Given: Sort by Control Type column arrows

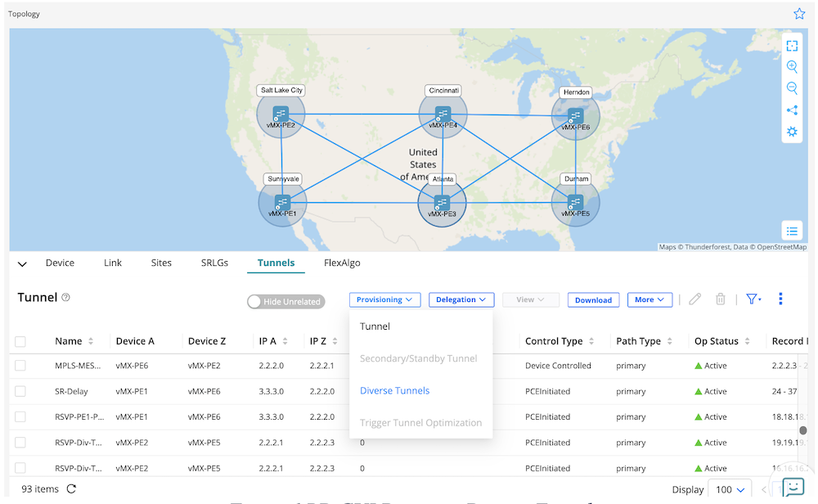Looking at the screenshot, I should tap(591, 341).
